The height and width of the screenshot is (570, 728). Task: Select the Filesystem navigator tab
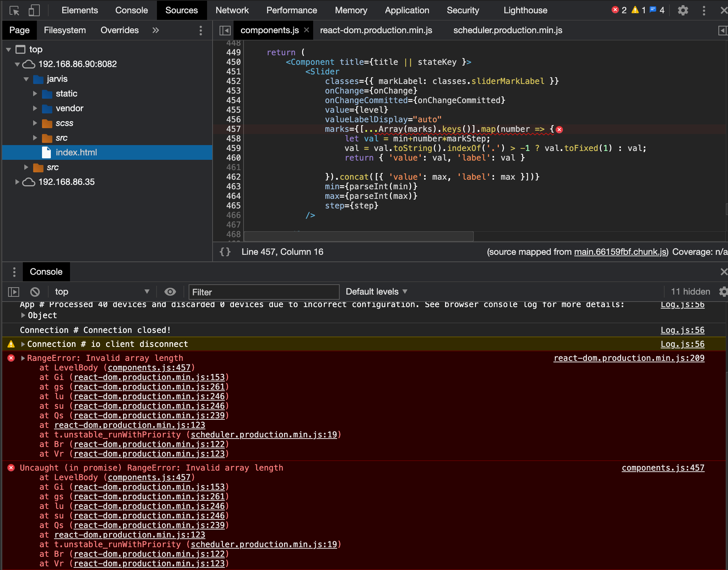[65, 30]
